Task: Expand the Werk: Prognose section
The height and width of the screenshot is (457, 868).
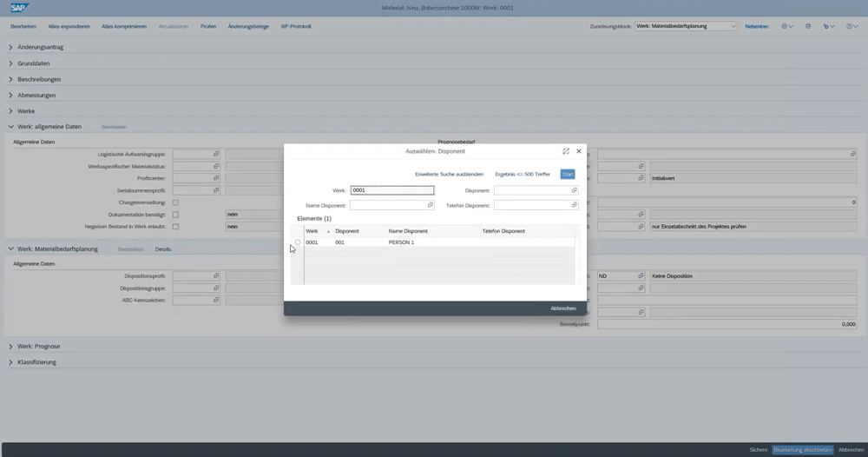Action: pyautogui.click(x=10, y=346)
